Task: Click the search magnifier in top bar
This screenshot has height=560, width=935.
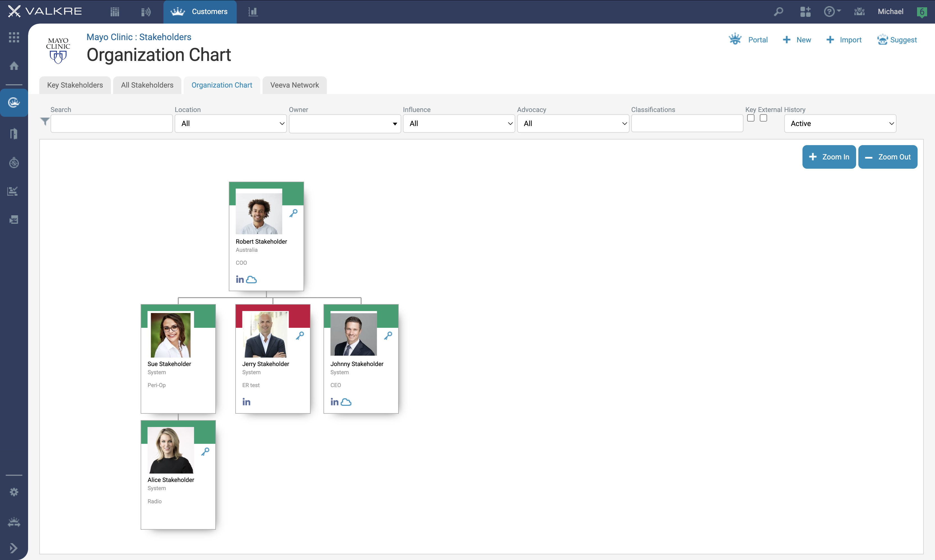Action: [x=778, y=12]
